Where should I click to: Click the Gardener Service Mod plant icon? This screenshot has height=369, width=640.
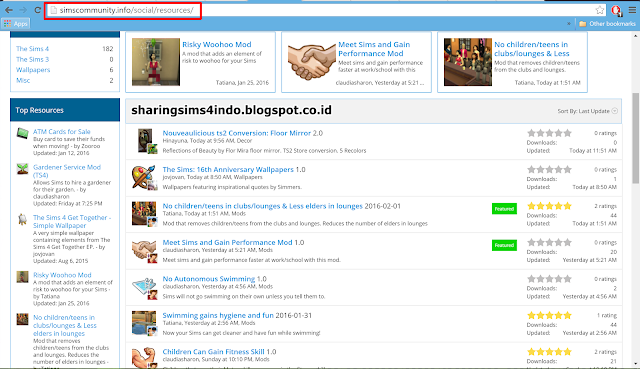coord(22,169)
